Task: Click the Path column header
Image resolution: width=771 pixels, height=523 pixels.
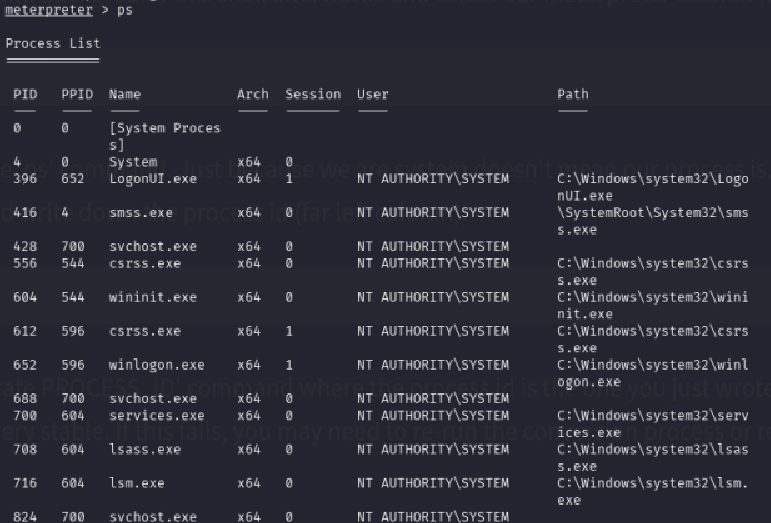Action: click(x=573, y=94)
